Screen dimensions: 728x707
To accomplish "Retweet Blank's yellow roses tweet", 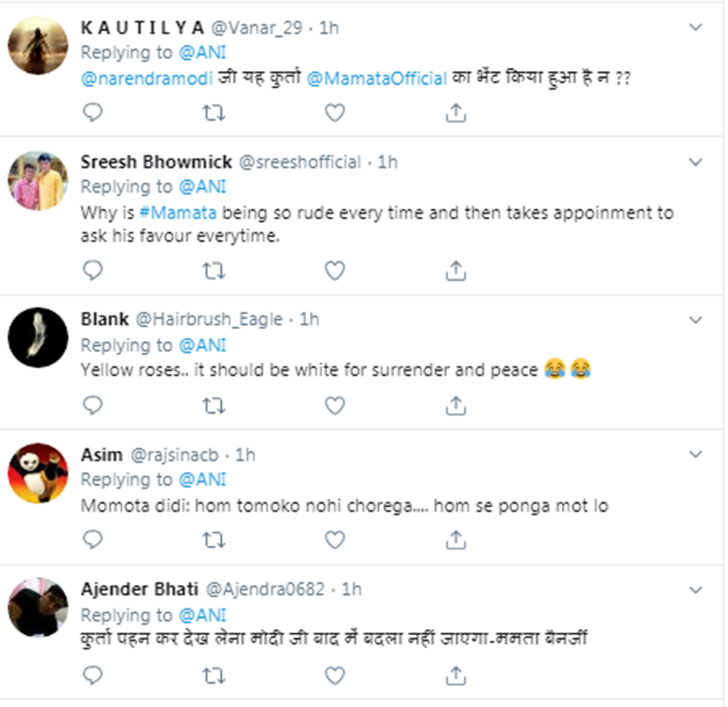I will [214, 404].
